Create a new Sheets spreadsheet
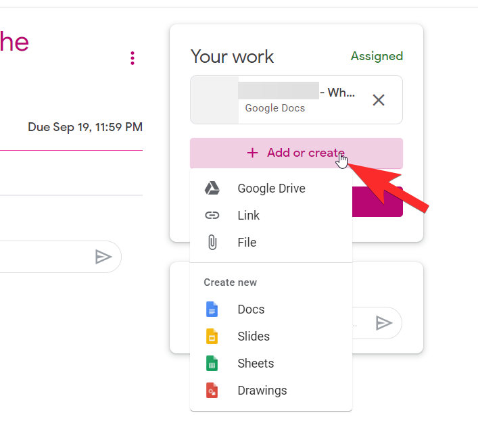This screenshot has height=448, width=478. [256, 364]
